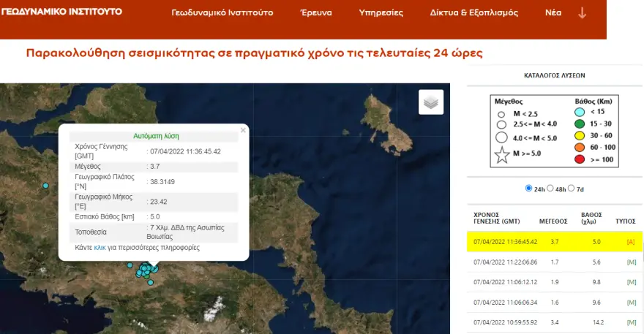The height and width of the screenshot is (334, 644).
Task: Open the Έρευνα menu
Action: [x=316, y=13]
